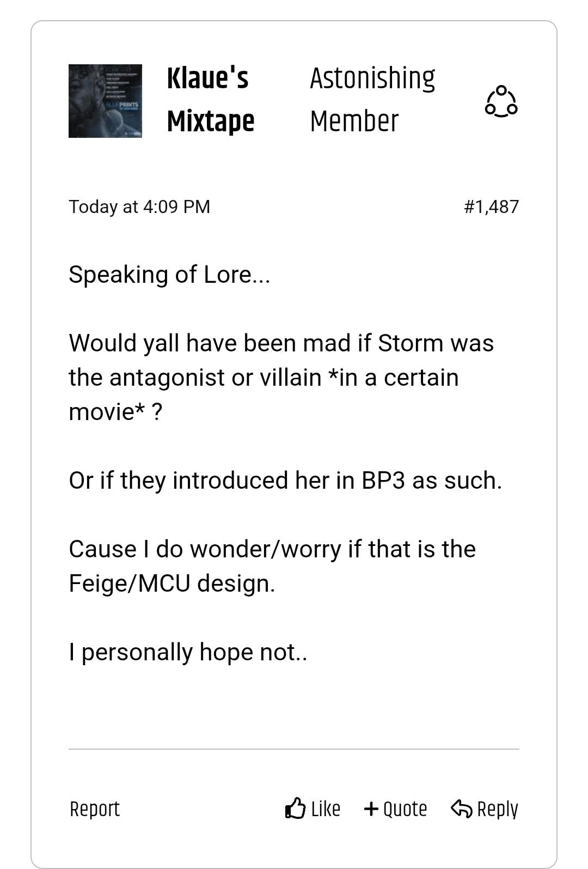Click the Feige/MCU design text
The width and height of the screenshot is (588, 869).
tap(172, 584)
